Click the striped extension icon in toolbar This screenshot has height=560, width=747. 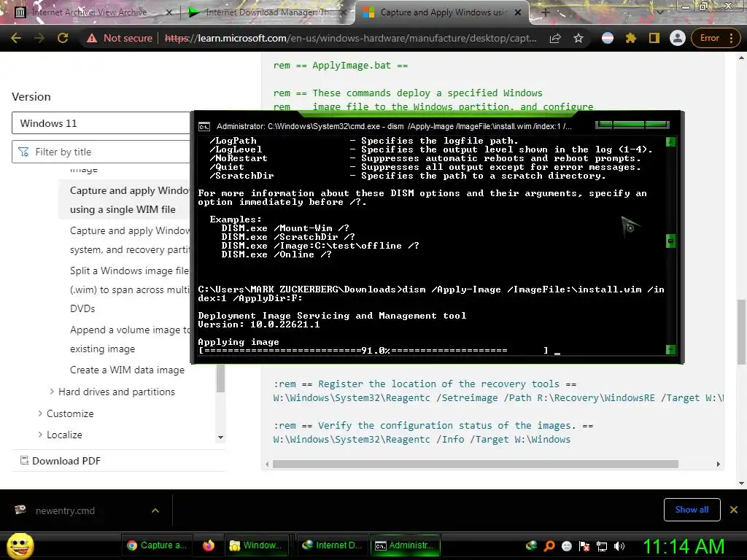tap(608, 38)
